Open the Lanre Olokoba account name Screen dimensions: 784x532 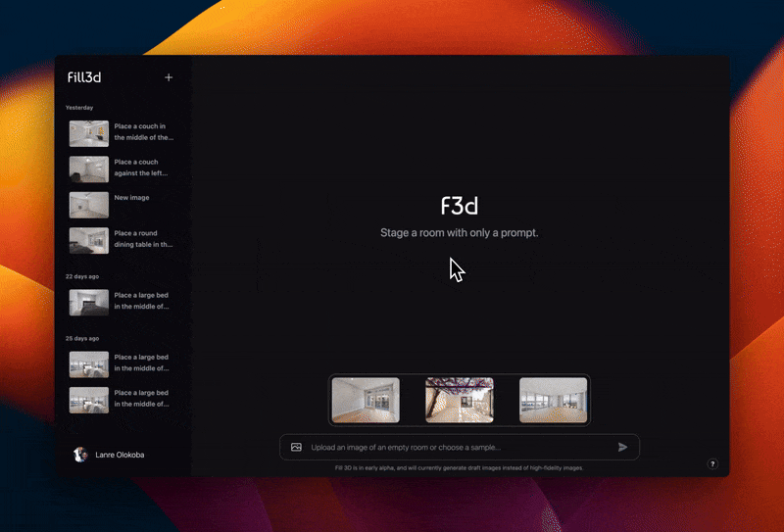pos(122,455)
